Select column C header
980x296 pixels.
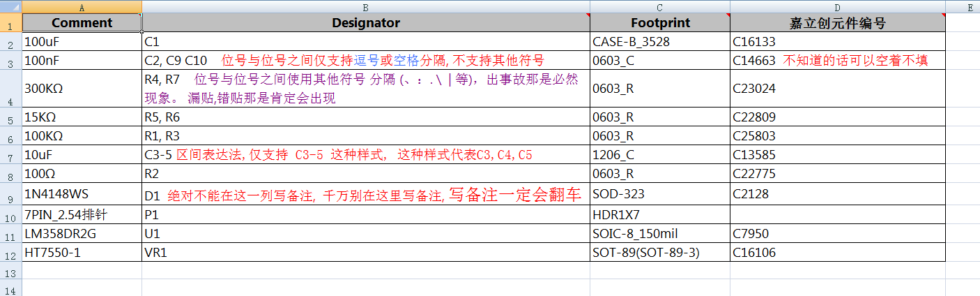(659, 7)
